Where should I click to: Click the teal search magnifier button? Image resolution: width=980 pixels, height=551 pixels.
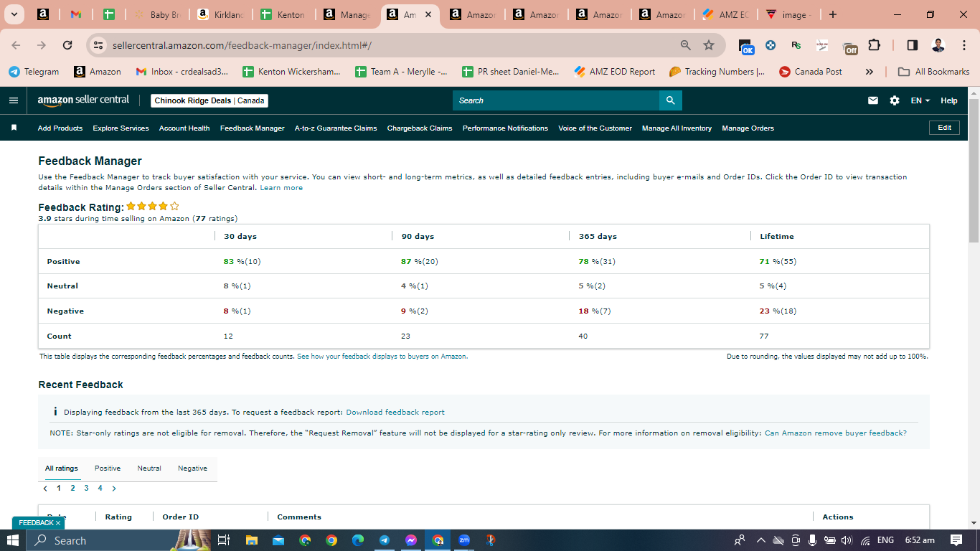coord(670,100)
